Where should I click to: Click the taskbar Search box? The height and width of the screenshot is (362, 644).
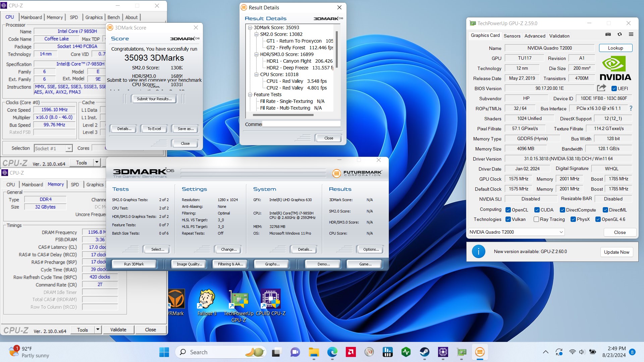tap(221, 352)
